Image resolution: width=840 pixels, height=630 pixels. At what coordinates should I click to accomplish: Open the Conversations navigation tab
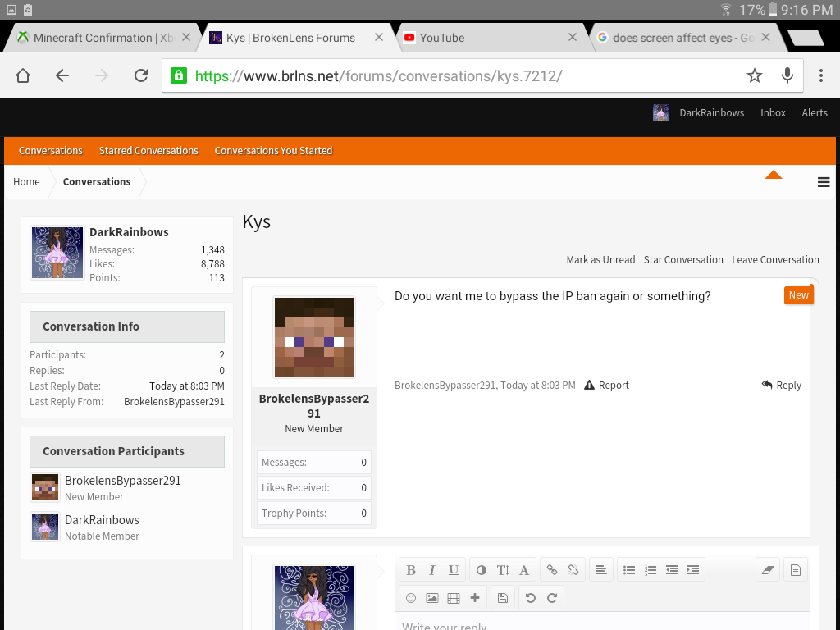51,151
